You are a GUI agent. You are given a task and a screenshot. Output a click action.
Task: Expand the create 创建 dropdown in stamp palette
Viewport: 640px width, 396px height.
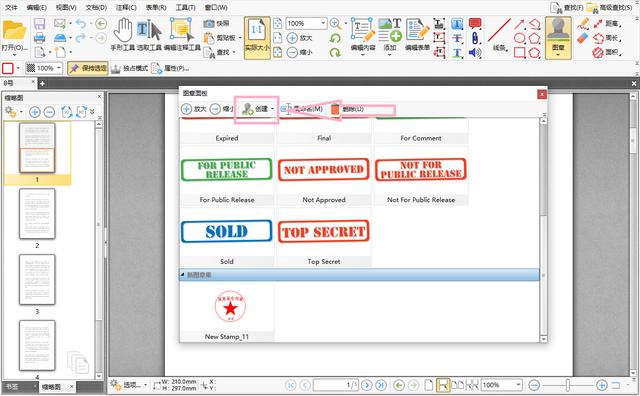coord(272,109)
